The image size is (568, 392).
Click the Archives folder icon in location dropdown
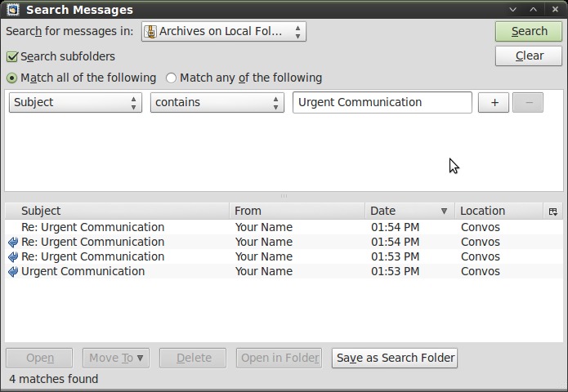click(x=150, y=32)
